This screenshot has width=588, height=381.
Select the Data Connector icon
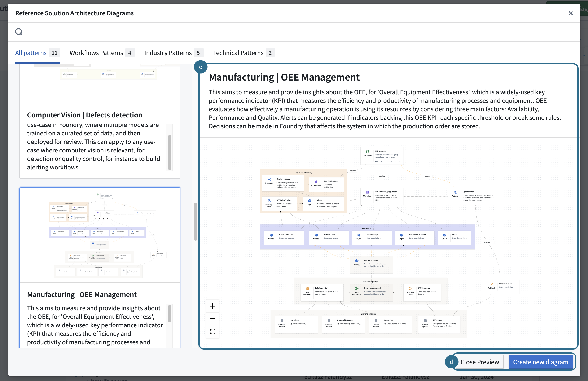[307, 288]
